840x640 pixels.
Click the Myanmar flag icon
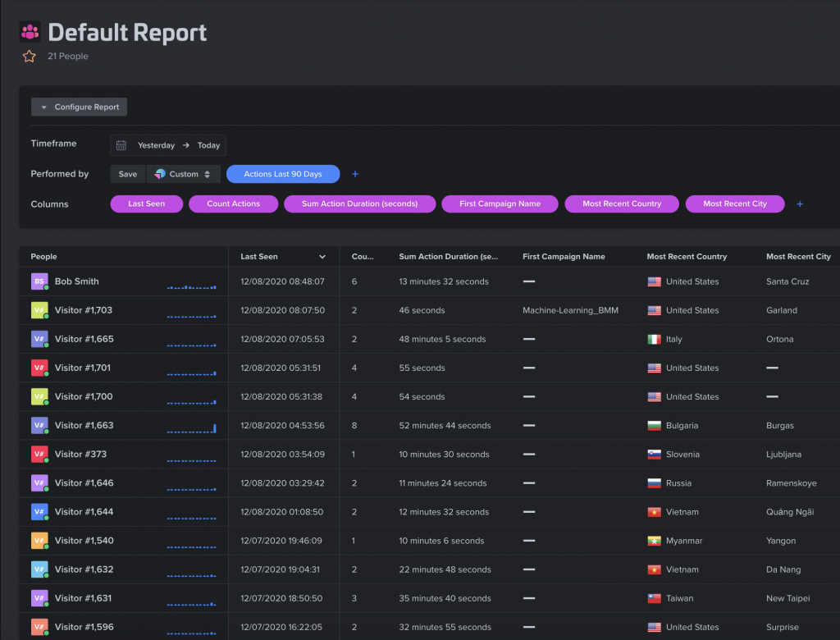click(654, 541)
